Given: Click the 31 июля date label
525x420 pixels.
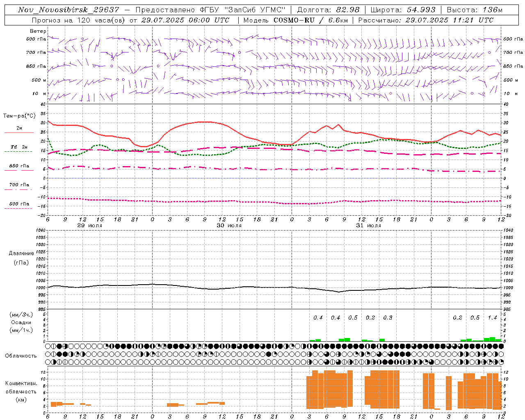Looking at the screenshot, I should (x=368, y=226).
